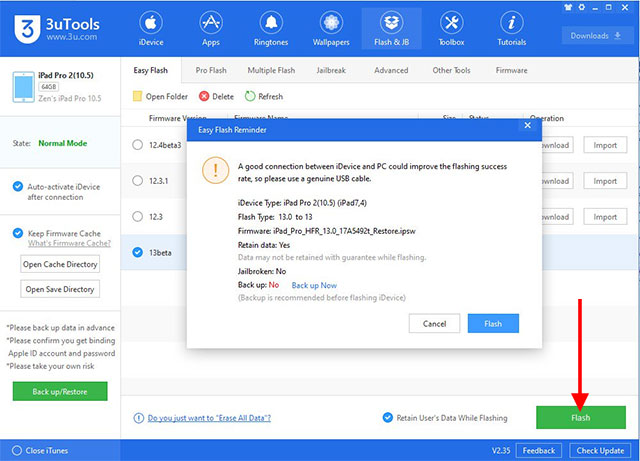
Task: Click the Refresh icon button
Action: pyautogui.click(x=251, y=96)
